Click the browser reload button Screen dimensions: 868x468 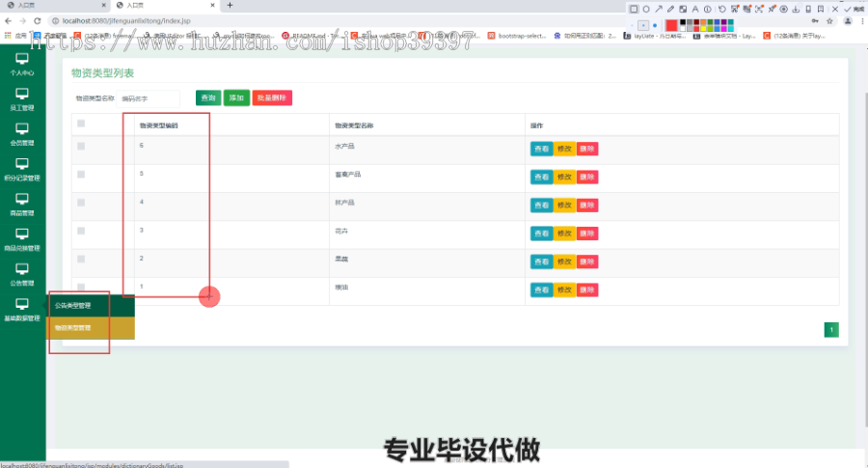(37, 21)
